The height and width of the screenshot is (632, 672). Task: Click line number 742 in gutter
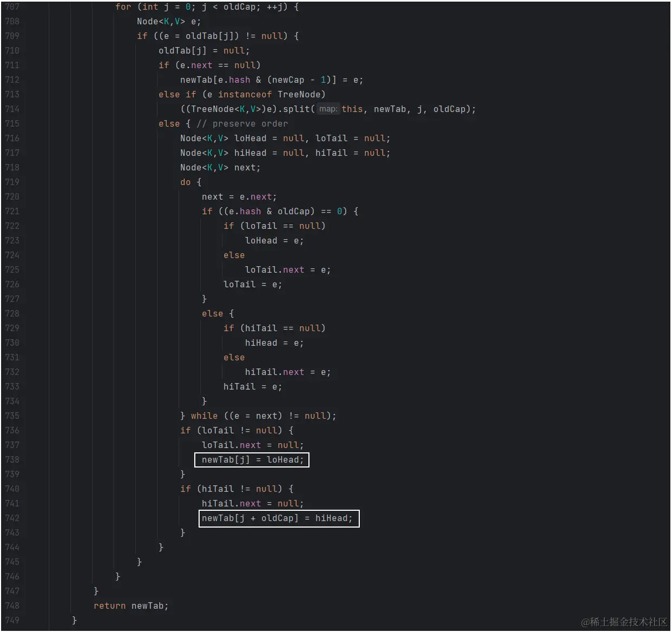(12, 518)
